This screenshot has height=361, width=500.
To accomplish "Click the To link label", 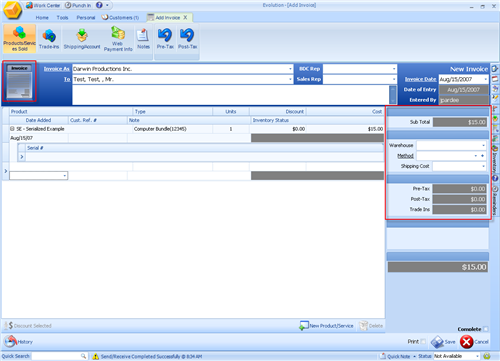I will click(x=67, y=79).
